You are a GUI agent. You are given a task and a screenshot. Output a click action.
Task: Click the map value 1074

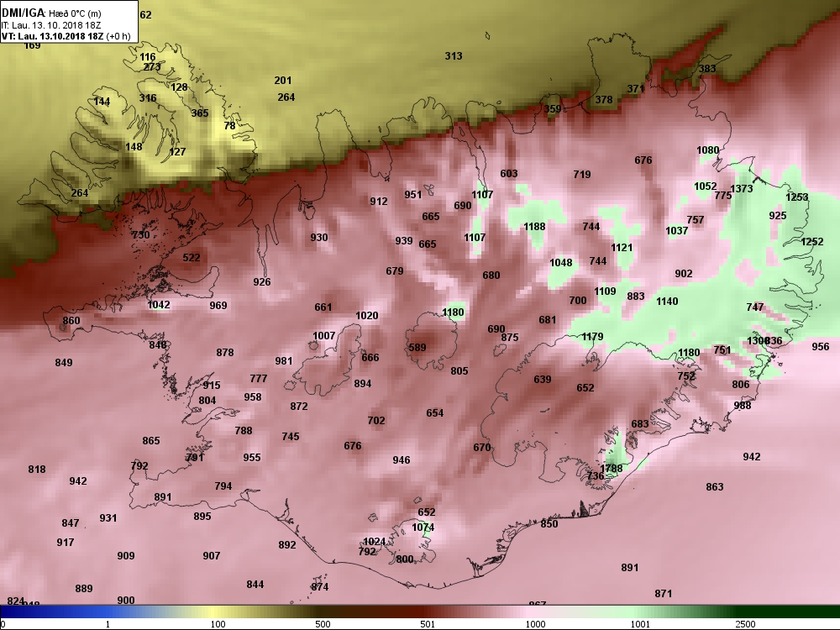click(x=423, y=528)
